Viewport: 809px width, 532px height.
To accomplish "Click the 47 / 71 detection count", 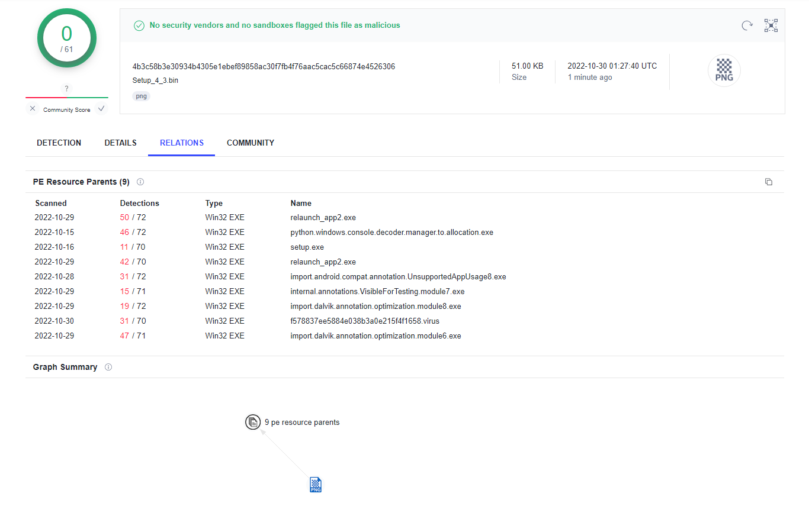I will [x=133, y=336].
